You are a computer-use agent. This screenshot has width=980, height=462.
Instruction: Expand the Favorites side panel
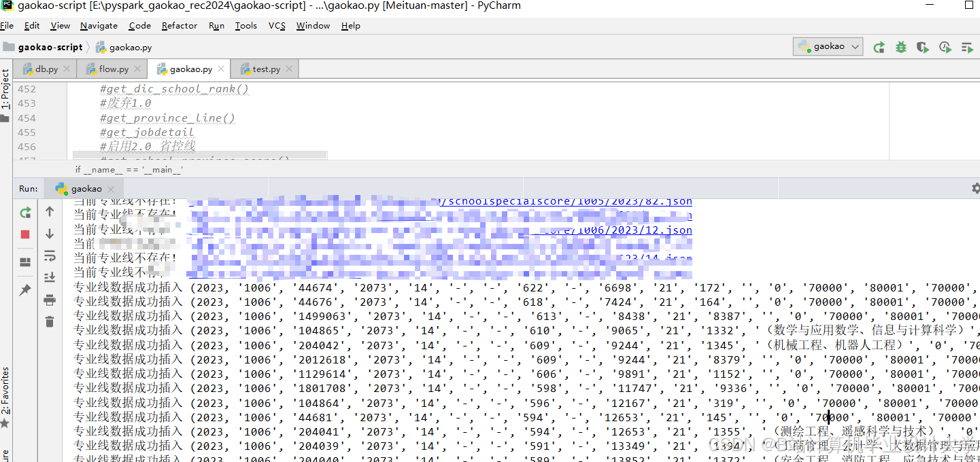5,391
